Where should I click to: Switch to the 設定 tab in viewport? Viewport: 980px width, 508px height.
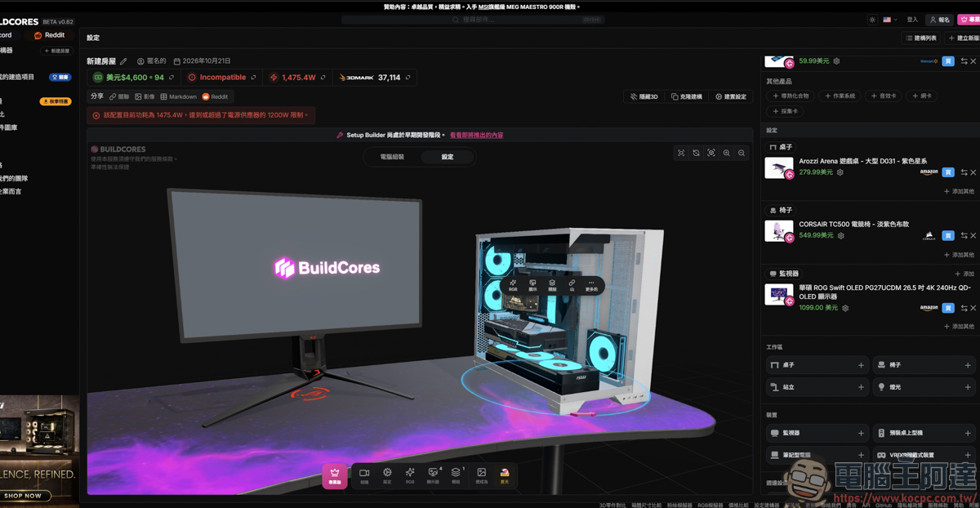[x=448, y=157]
